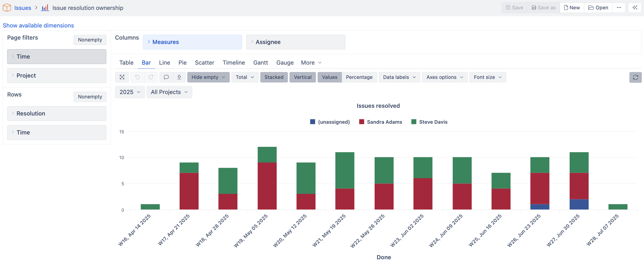Toggle the Stacked bar option
Screen dimensions: 644x270
274,77
